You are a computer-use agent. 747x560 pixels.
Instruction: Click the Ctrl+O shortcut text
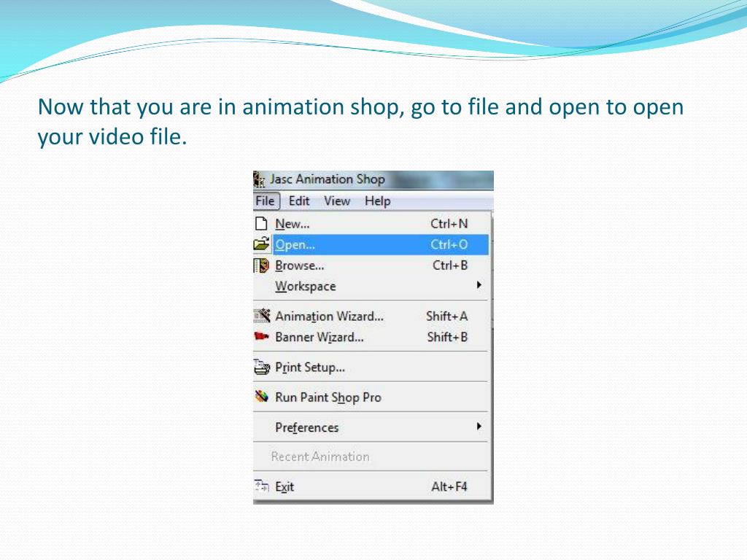449,244
